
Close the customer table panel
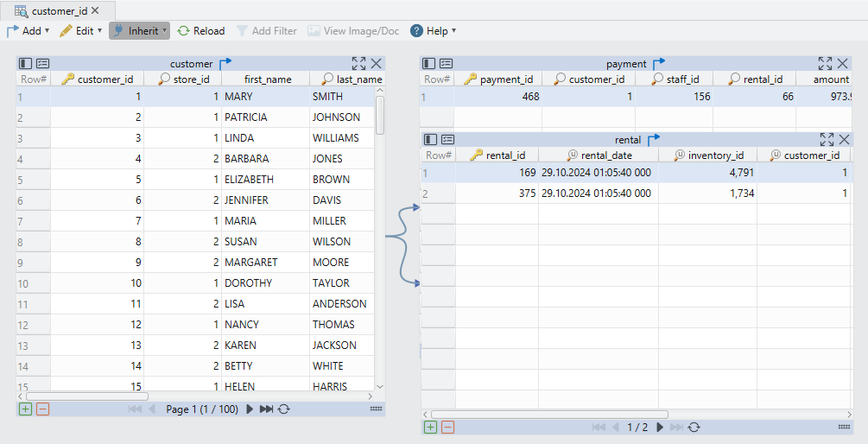[x=377, y=64]
